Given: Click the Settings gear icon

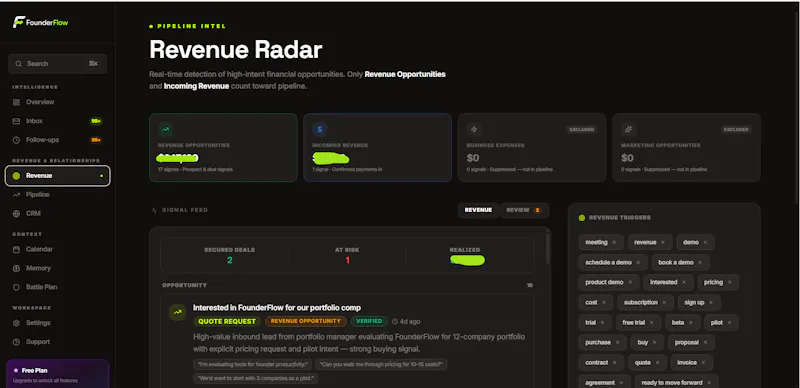Looking at the screenshot, I should coord(16,323).
